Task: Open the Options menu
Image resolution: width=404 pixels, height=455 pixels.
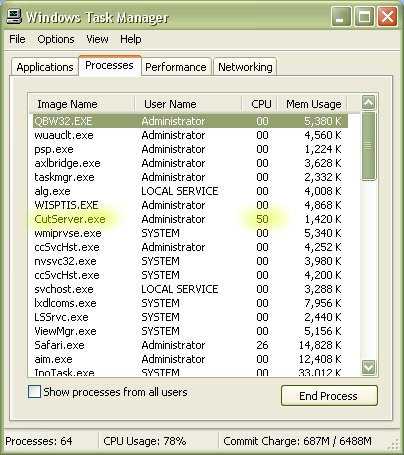Action: pos(56,39)
